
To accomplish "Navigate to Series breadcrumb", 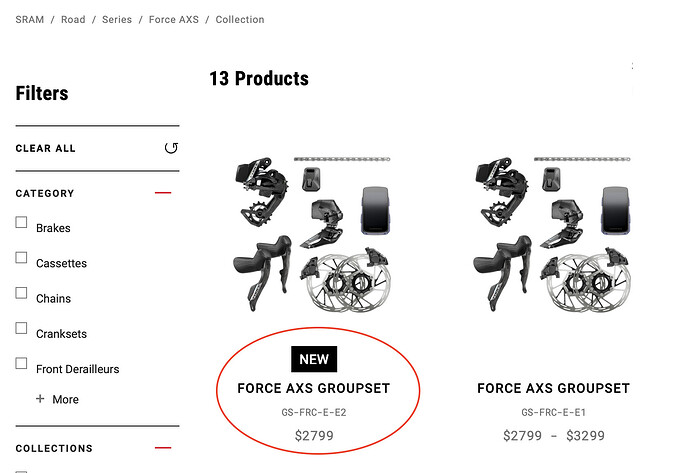I will (117, 19).
